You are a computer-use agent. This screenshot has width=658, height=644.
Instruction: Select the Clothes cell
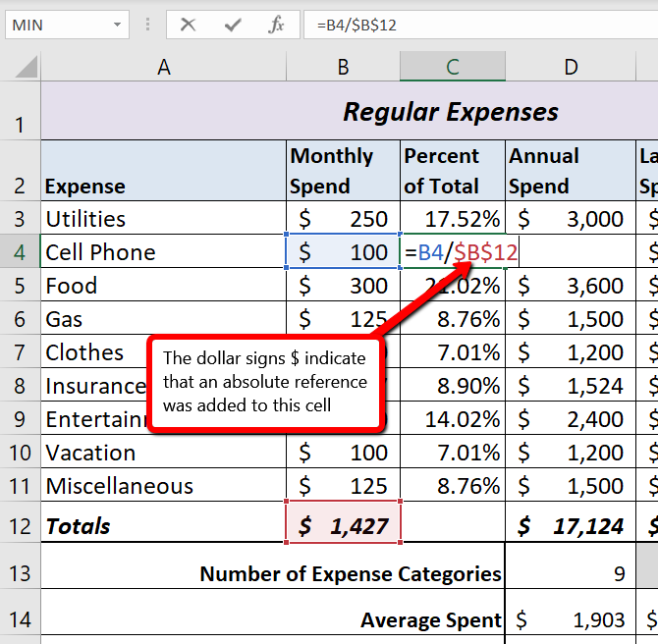[x=94, y=351]
